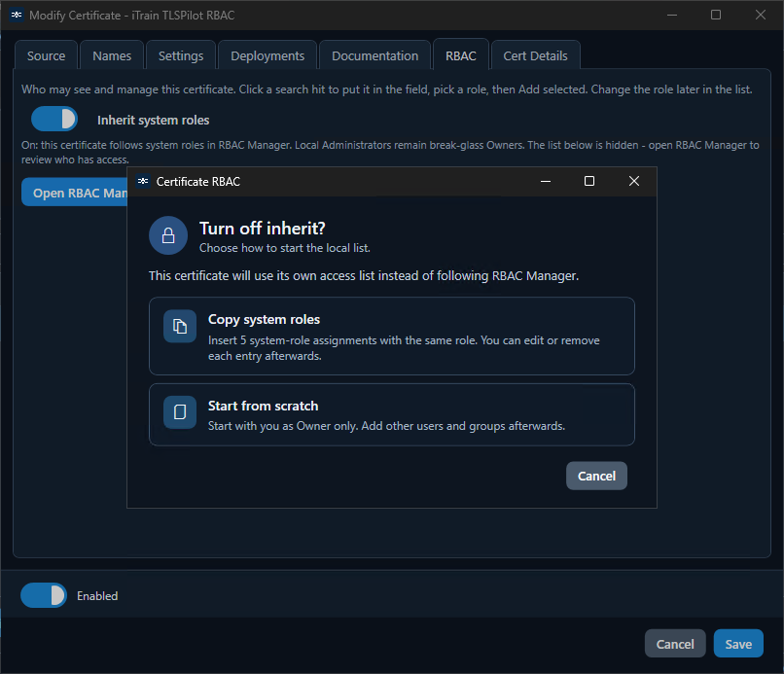
Task: Click the Certificate RBAC dialog app icon
Action: (143, 181)
